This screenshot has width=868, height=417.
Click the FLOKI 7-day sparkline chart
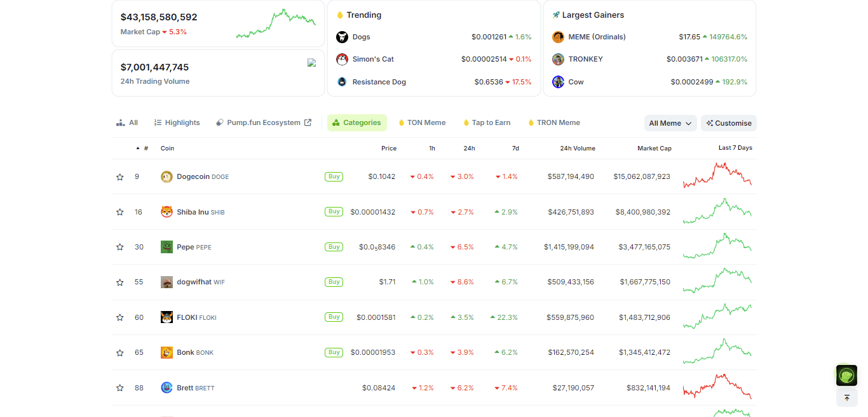click(x=717, y=315)
